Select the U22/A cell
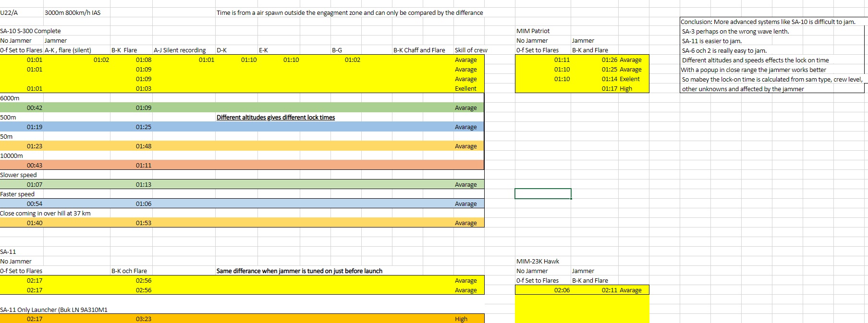The image size is (868, 323). click(9, 12)
